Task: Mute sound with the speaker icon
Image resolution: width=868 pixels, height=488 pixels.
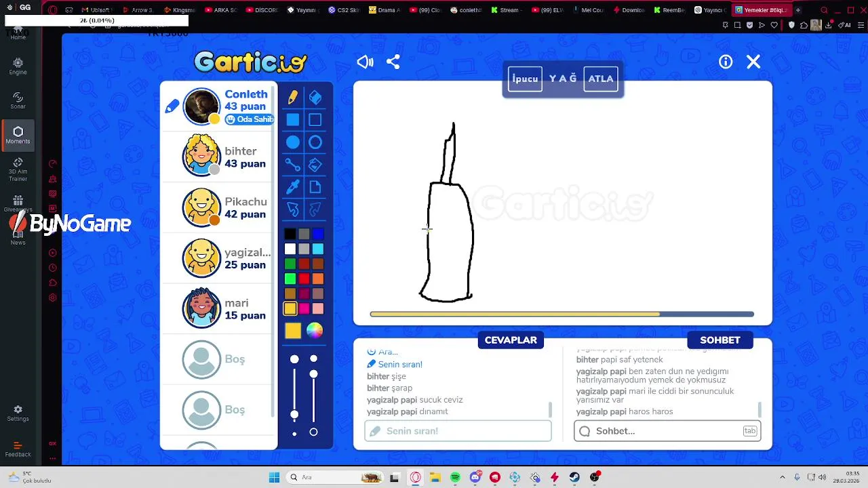Action: 365,62
